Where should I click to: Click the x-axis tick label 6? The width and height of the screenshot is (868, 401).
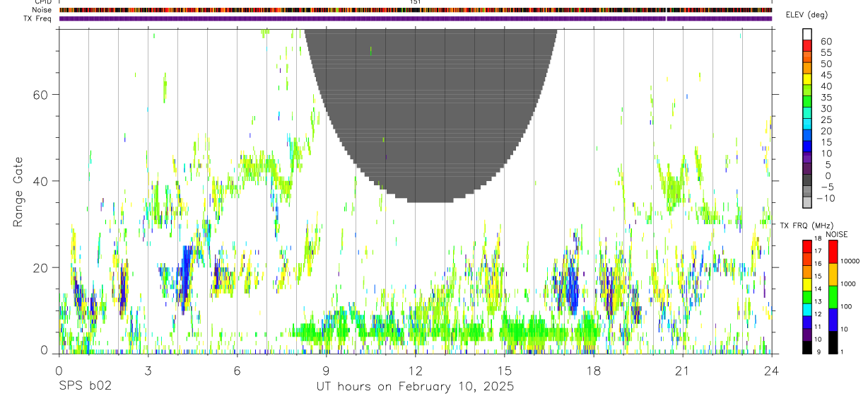click(x=237, y=371)
